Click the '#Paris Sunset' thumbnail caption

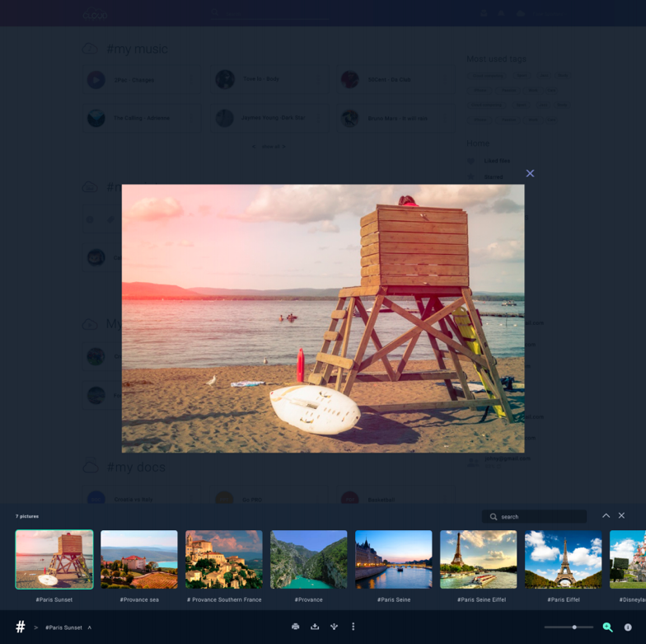pos(54,600)
